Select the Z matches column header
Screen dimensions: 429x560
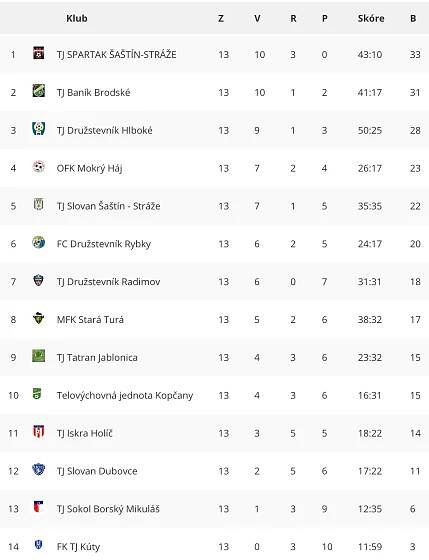pos(221,18)
